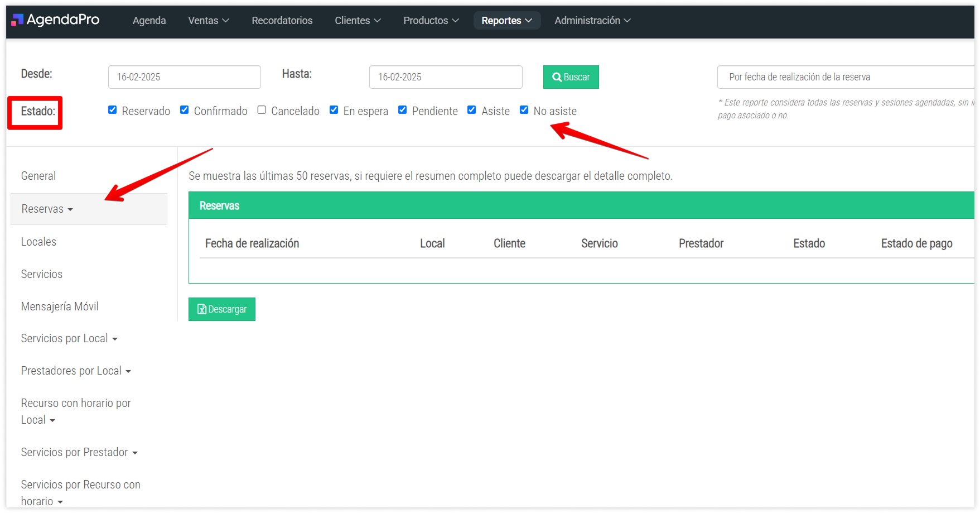This screenshot has width=980, height=513.
Task: Toggle the Reservado checkbox
Action: click(x=112, y=110)
